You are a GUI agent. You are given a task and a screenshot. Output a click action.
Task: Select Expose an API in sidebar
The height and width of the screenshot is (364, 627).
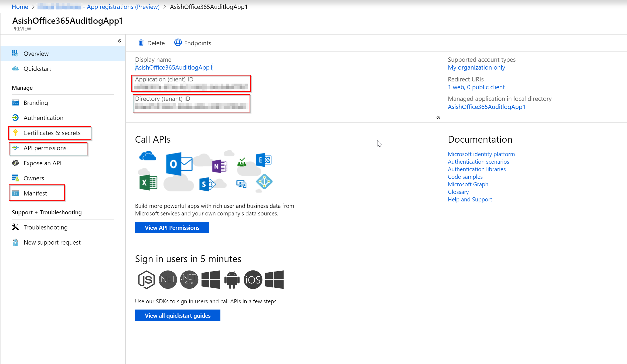point(42,163)
